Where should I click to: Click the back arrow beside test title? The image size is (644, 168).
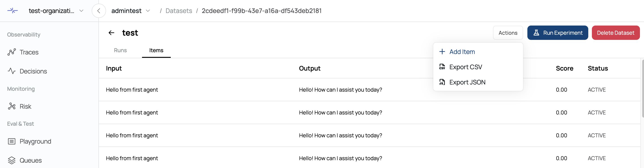click(x=111, y=33)
